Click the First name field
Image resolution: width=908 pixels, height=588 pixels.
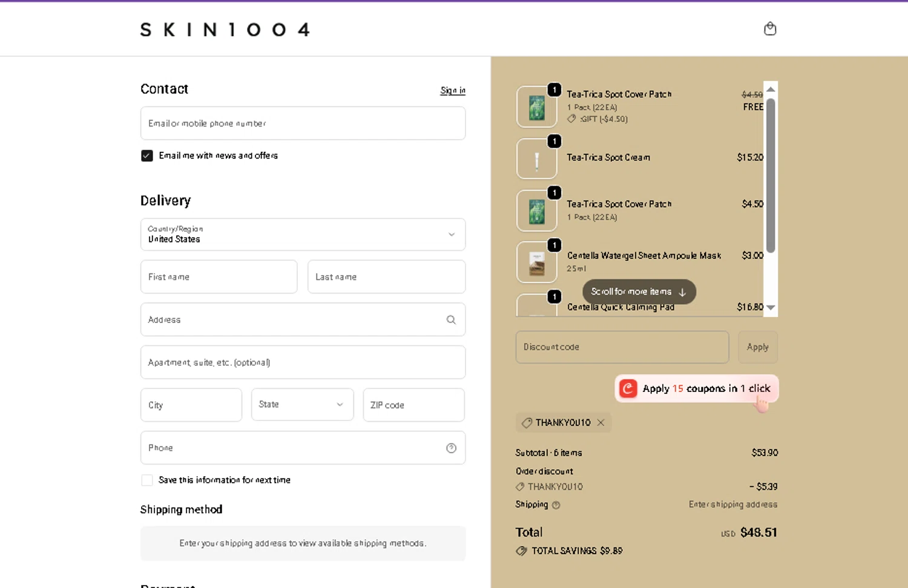click(219, 277)
